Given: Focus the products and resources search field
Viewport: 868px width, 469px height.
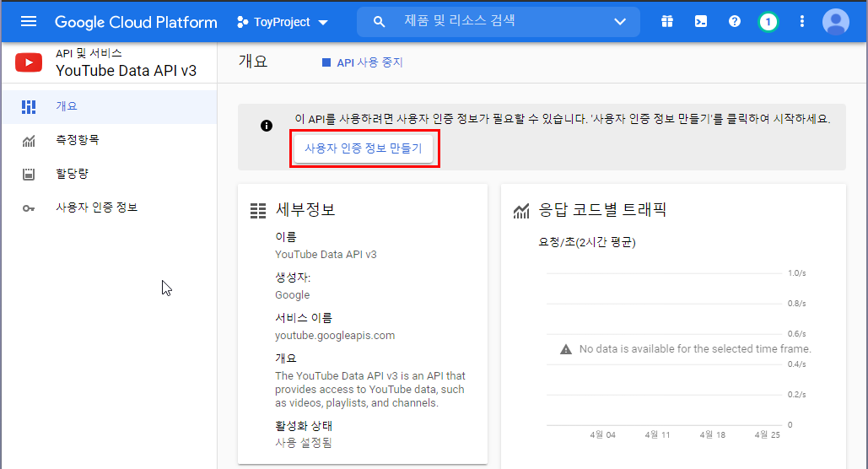Looking at the screenshot, I should (499, 22).
